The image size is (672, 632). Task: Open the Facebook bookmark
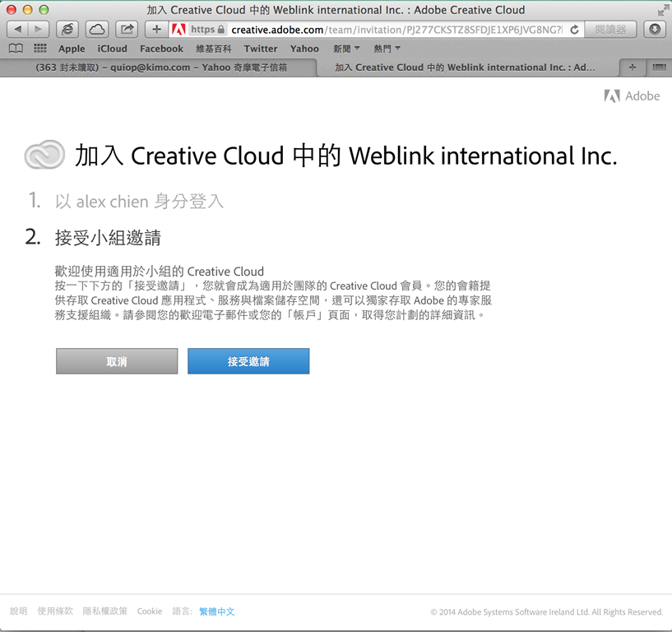(161, 49)
